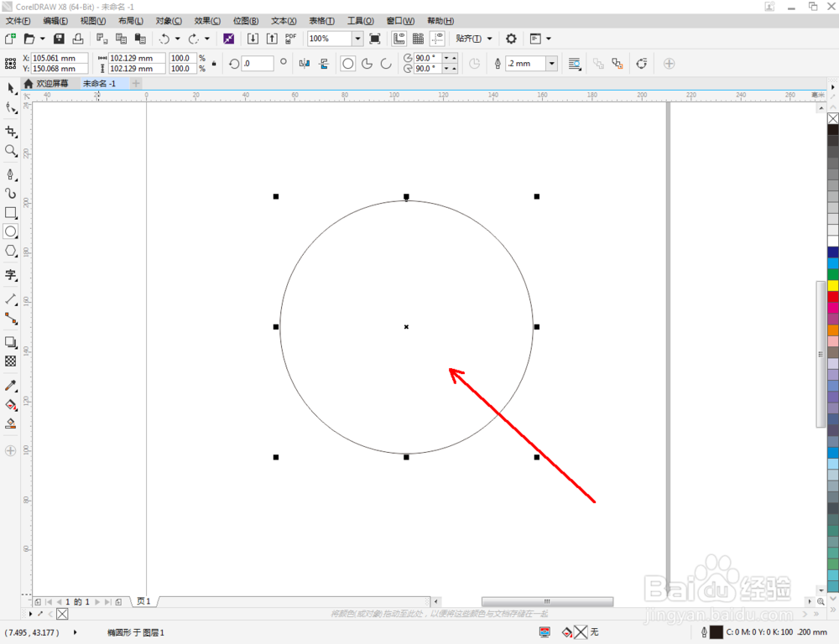The image size is (839, 644).
Task: Switch to the 未命名 -1 document tab
Action: click(100, 84)
